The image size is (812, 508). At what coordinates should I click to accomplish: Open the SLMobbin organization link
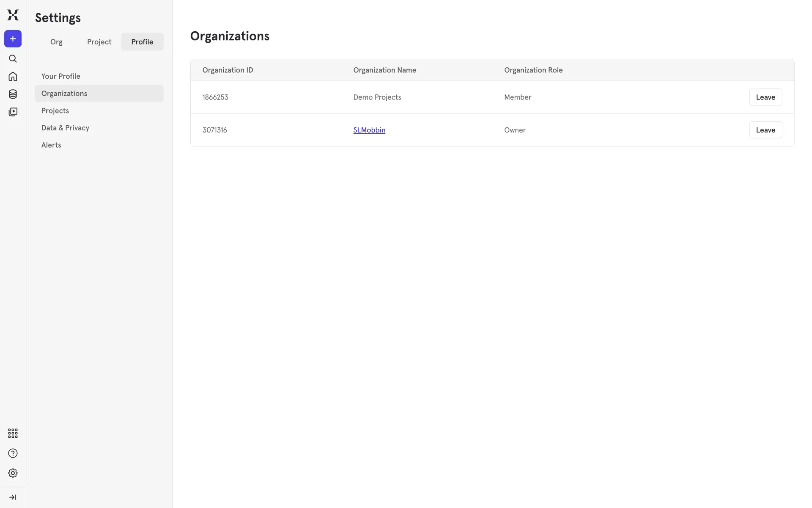[369, 130]
